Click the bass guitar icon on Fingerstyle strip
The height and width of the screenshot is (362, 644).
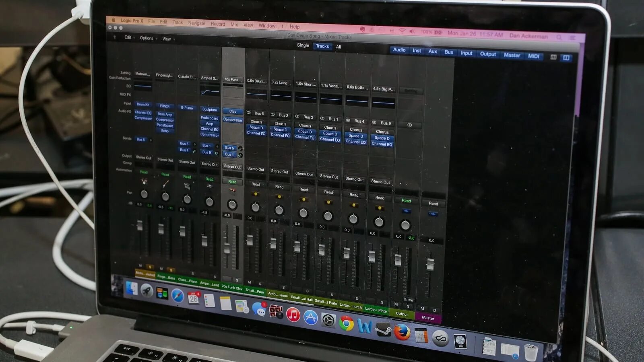click(x=165, y=184)
